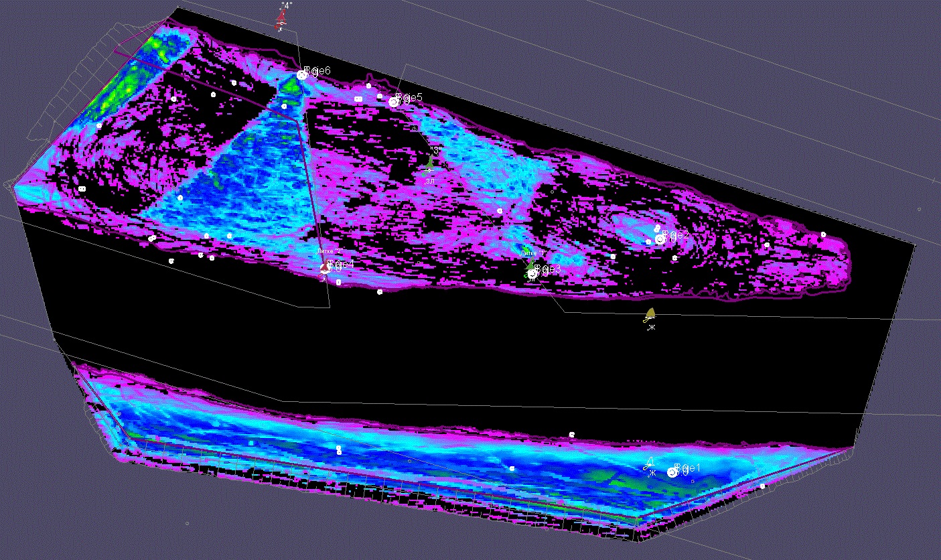Image resolution: width=941 pixels, height=560 pixels.
Task: Click the Боје2 white circle marker
Action: [660, 239]
